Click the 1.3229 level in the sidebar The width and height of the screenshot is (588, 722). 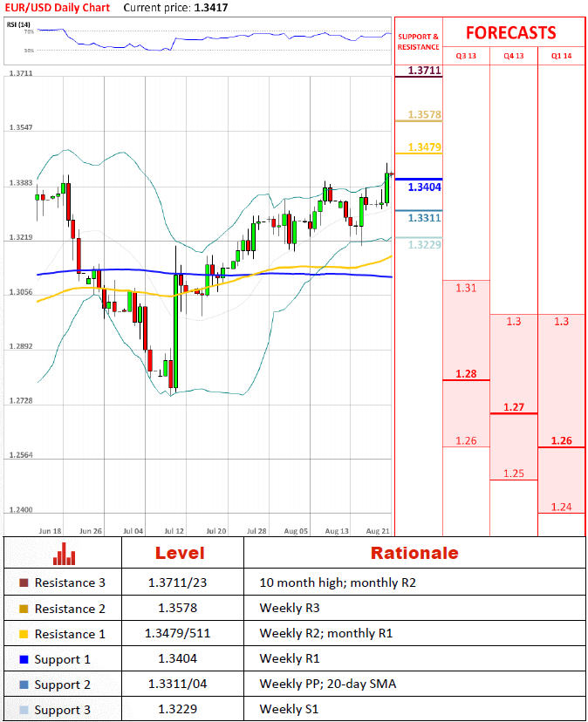[x=424, y=244]
